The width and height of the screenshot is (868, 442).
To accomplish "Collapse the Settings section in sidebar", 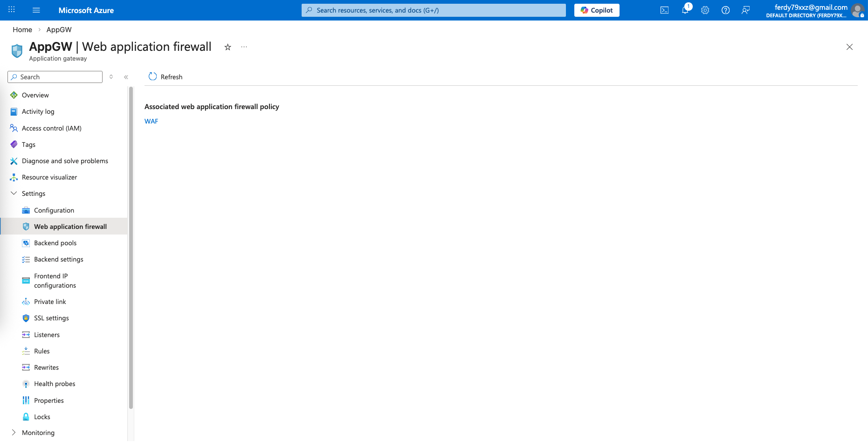I will click(14, 193).
